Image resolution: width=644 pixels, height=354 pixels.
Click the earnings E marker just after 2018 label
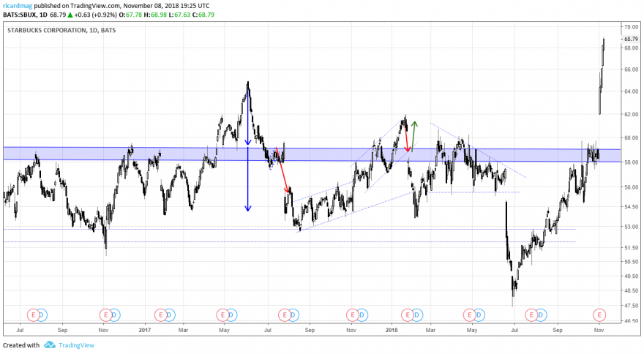point(408,315)
